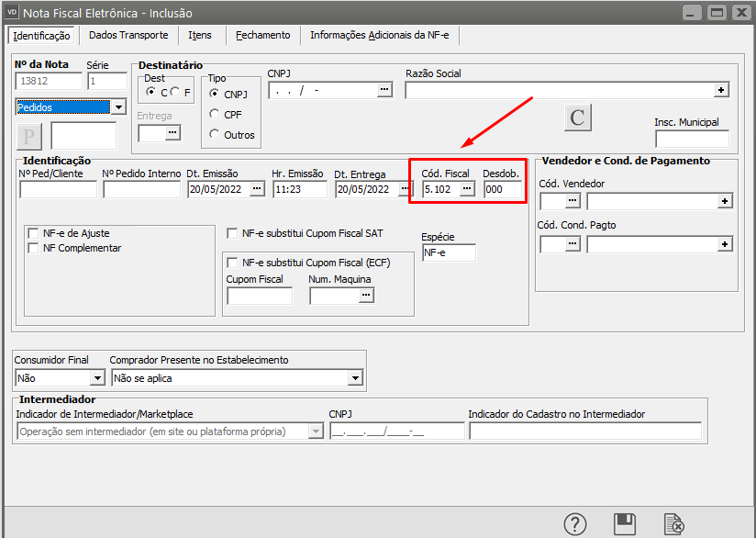Click the Nº Pedido Interno input field

(x=141, y=189)
